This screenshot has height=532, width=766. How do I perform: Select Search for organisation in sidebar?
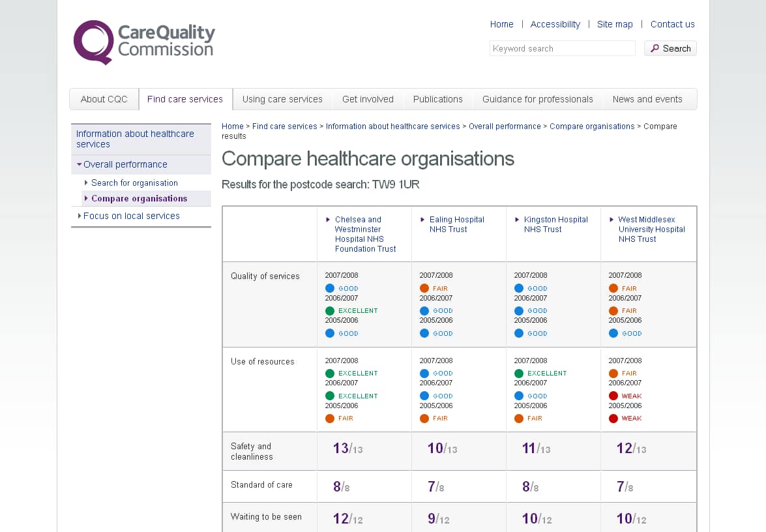pos(134,183)
